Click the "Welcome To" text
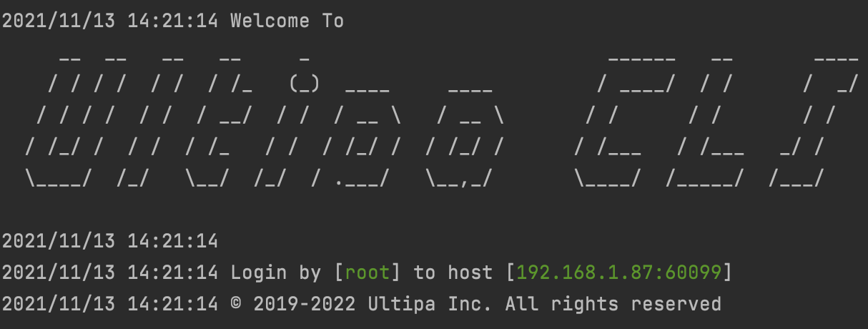Viewport: 868px width, 329px height. (x=287, y=21)
